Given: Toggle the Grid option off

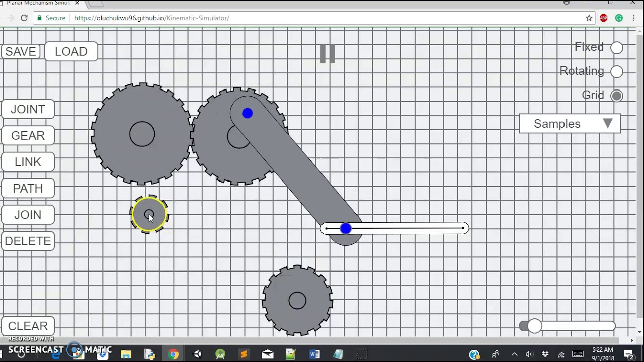Looking at the screenshot, I should [x=617, y=96].
